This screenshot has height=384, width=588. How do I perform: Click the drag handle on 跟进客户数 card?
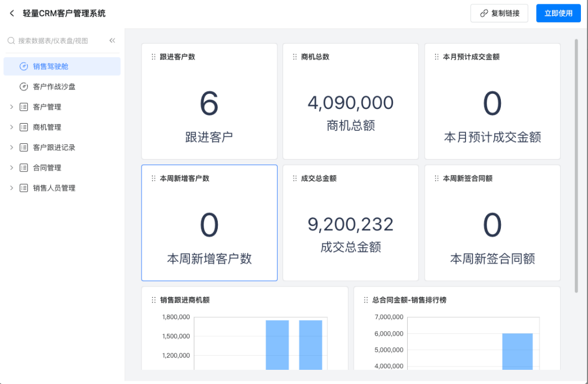[x=153, y=57]
